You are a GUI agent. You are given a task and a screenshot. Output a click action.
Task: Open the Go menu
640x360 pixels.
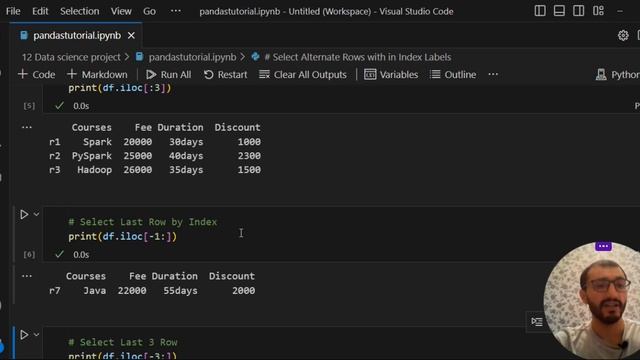(x=149, y=11)
